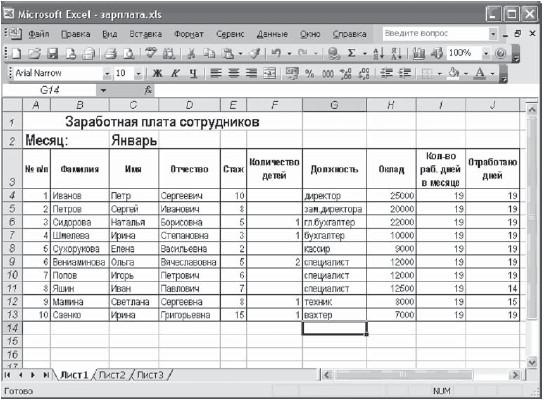Toggle underline with the Ч button
The height and width of the screenshot is (400, 544).
193,73
